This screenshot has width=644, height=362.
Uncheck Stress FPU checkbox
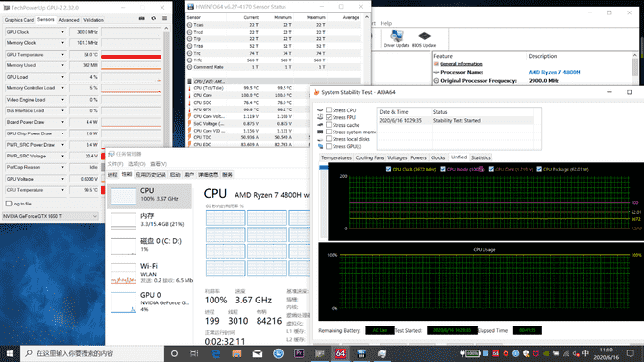pos(329,117)
